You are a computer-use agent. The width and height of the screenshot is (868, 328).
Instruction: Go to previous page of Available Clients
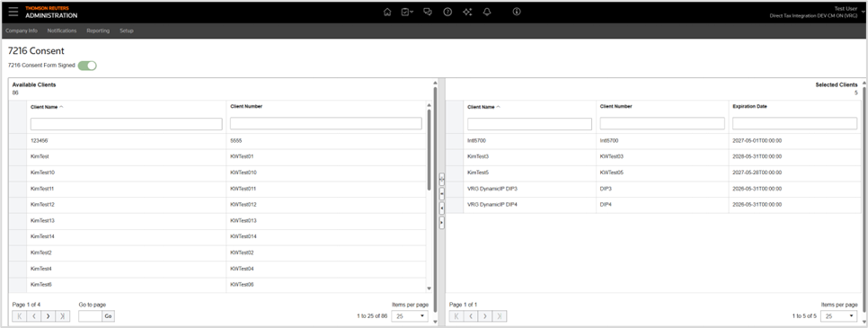[x=34, y=315]
